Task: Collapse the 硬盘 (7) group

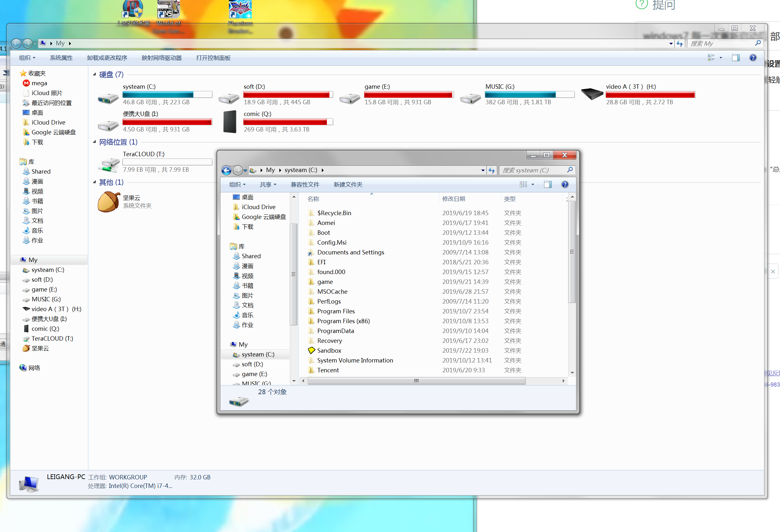Action: pyautogui.click(x=94, y=74)
